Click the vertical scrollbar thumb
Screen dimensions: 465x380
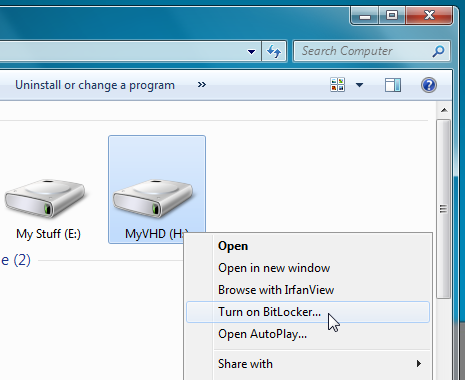443,209
